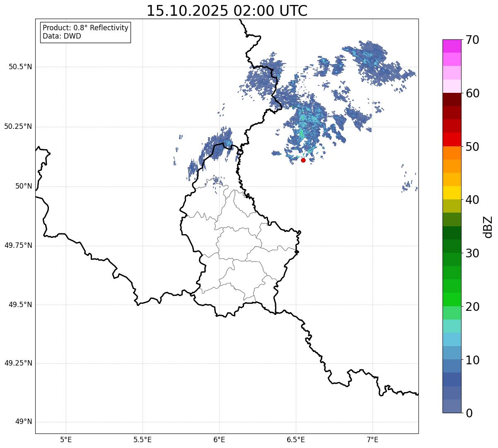Image resolution: width=498 pixels, height=448 pixels.
Task: Click the orange colorbar swatch
Action: click(452, 153)
